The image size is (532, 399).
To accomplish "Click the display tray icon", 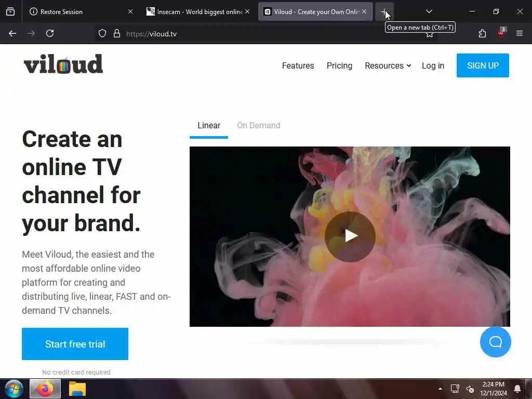I will (x=455, y=389).
